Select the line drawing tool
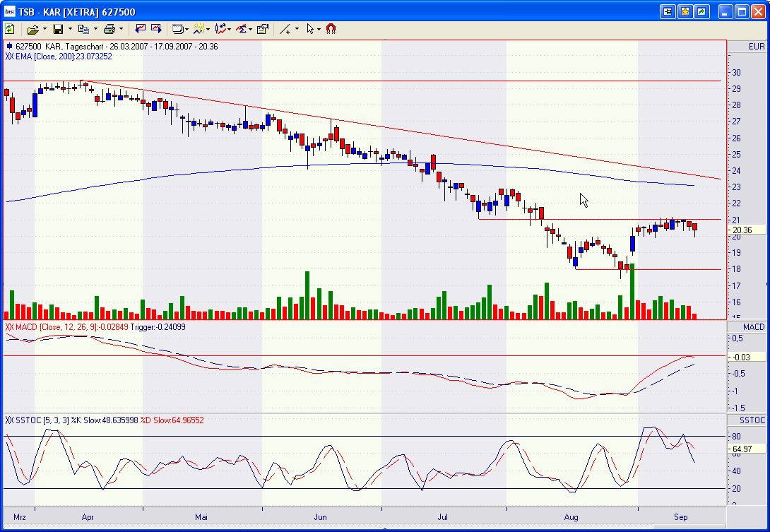Viewport: 770px width, 532px height. (x=285, y=30)
